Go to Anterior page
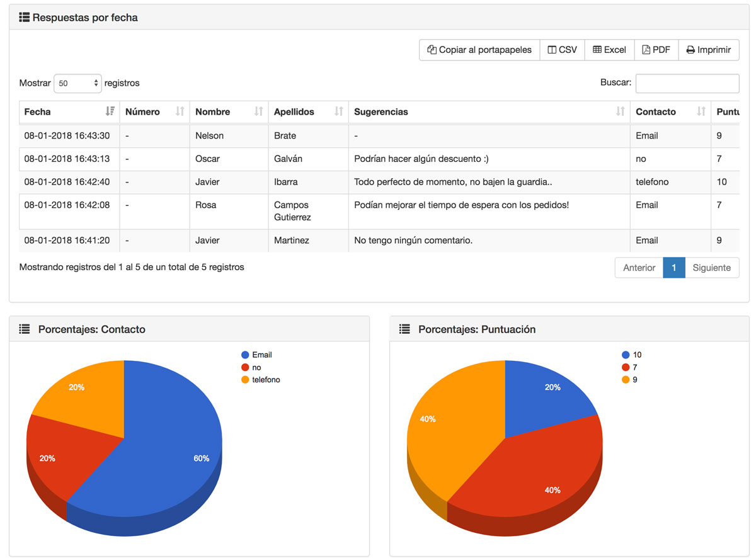This screenshot has width=756, height=558. (x=639, y=268)
